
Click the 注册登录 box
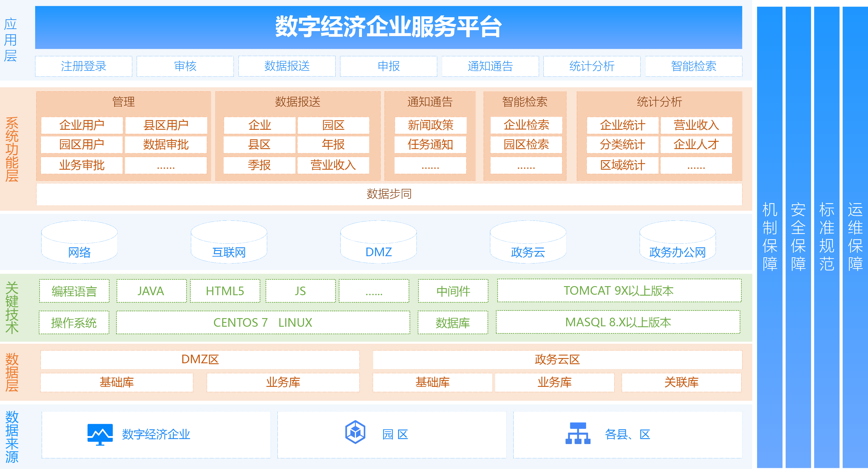[x=84, y=66]
